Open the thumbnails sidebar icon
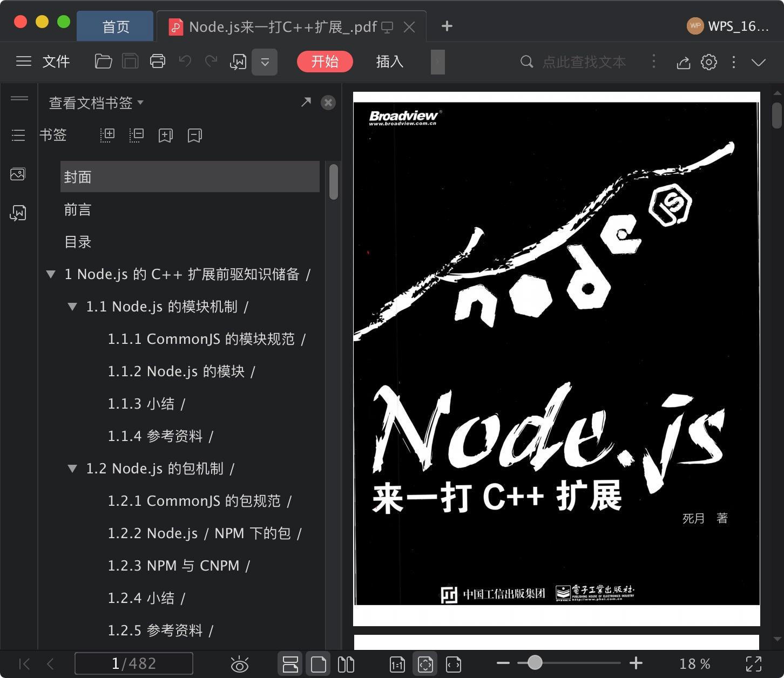Screen dimensions: 784x678 pos(18,174)
